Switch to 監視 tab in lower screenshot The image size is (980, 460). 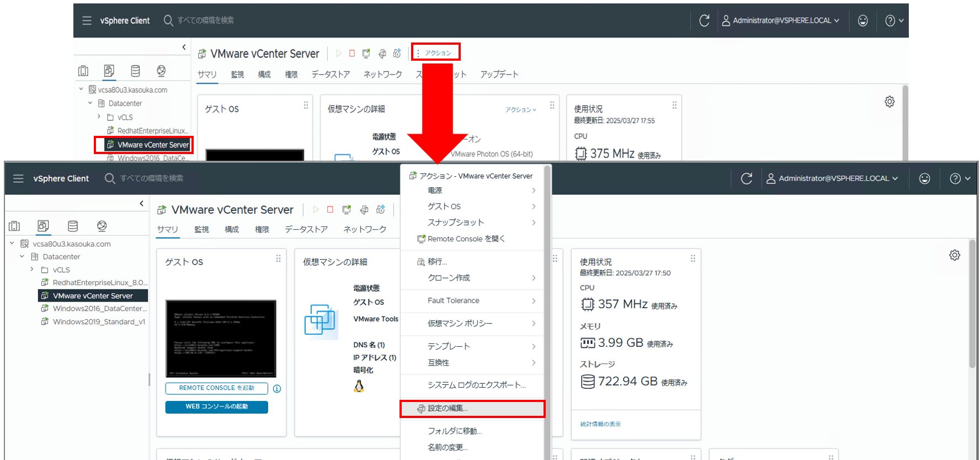pyautogui.click(x=202, y=229)
